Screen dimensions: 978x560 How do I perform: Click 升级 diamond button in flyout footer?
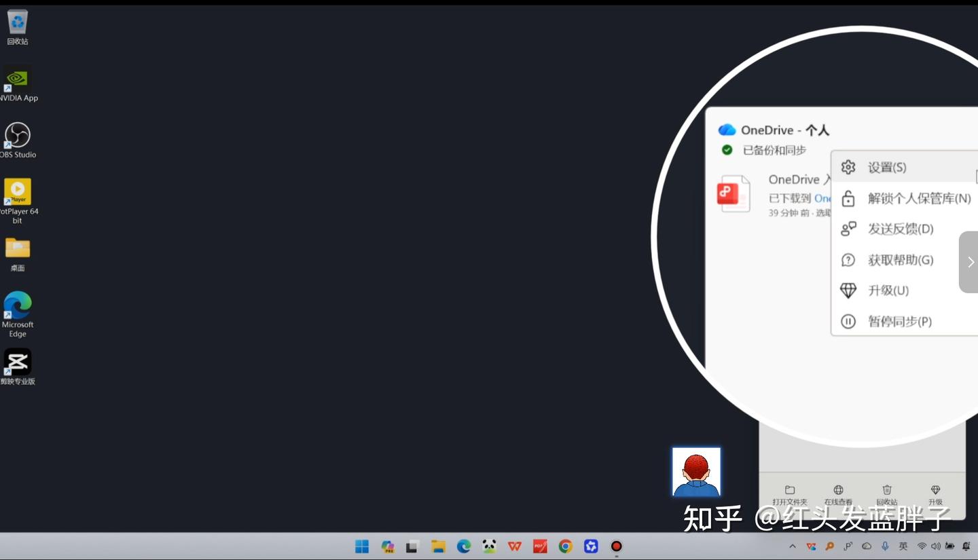(935, 496)
